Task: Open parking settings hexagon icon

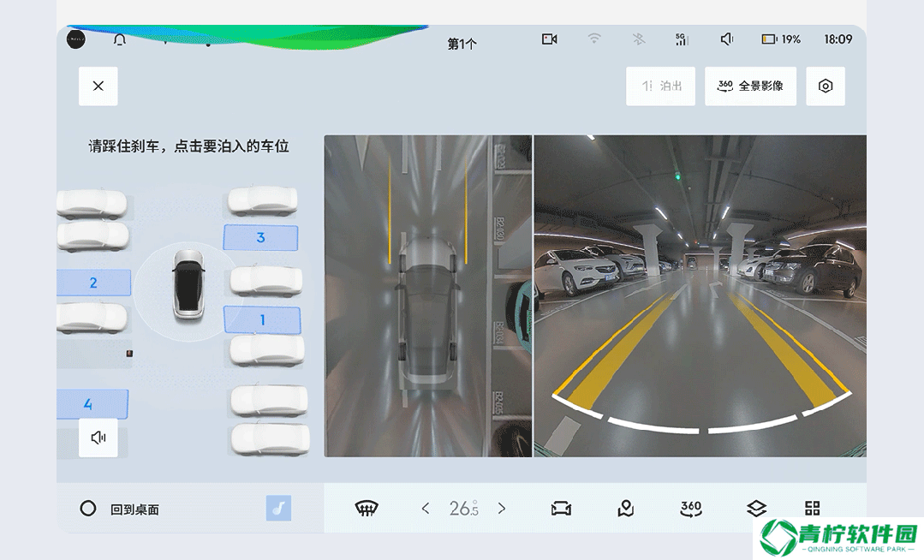Action: (825, 86)
